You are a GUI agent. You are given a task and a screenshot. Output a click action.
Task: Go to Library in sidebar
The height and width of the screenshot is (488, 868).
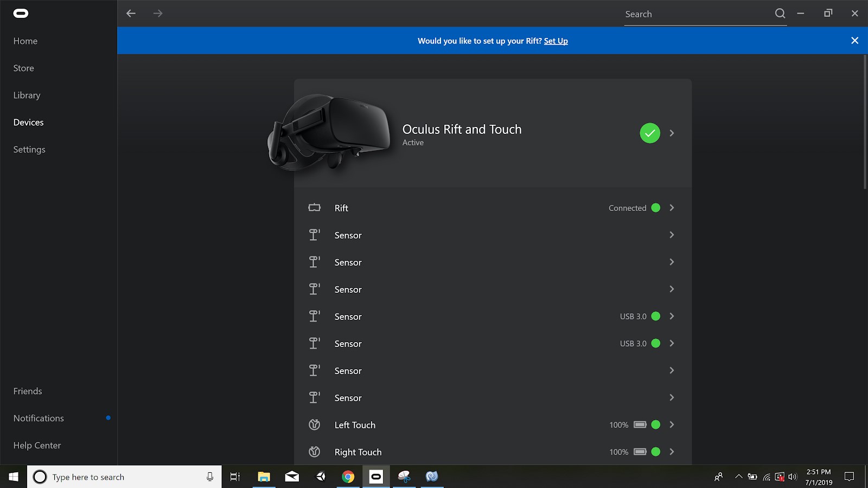pos(27,95)
